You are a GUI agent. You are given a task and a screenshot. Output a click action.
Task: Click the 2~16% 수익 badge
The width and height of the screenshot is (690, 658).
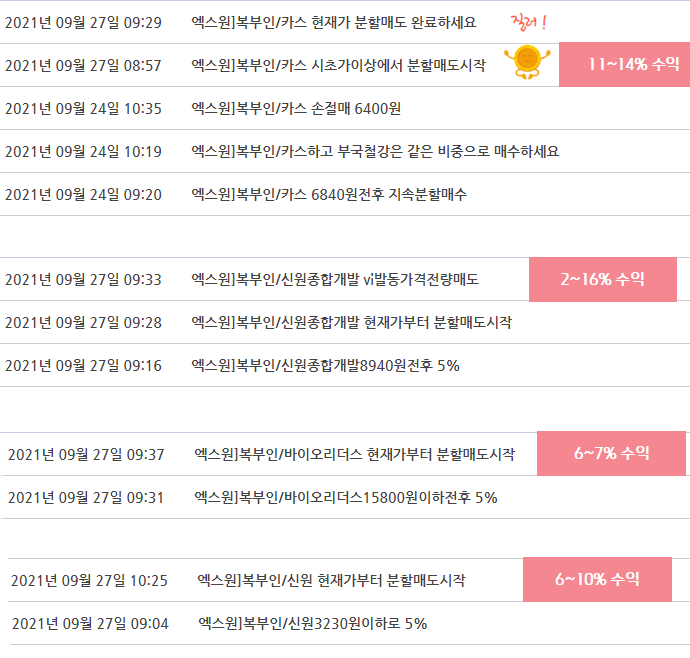click(x=602, y=279)
